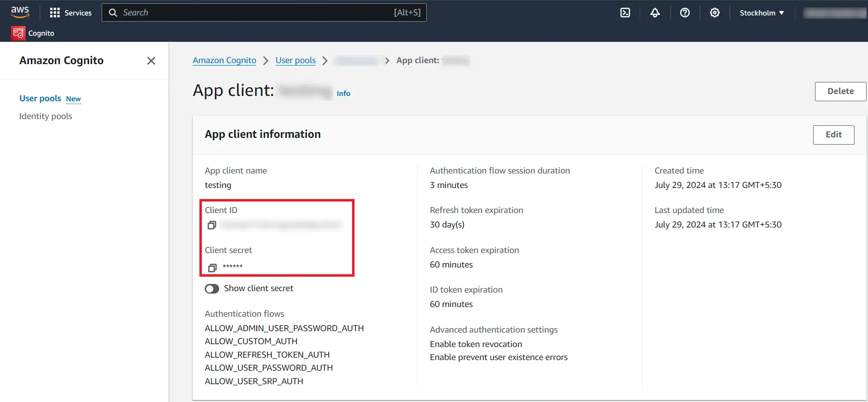Viewport: 868px width, 402px height.
Task: Follow User pools breadcrumb link
Action: [x=296, y=60]
